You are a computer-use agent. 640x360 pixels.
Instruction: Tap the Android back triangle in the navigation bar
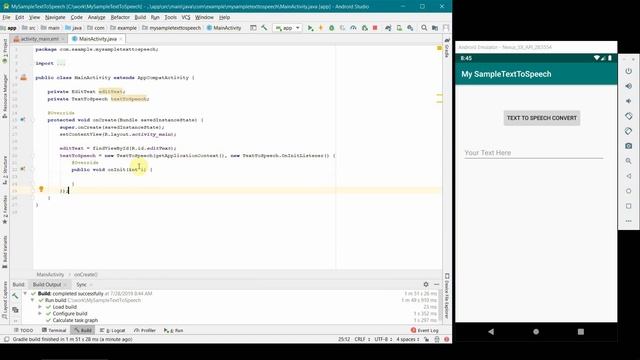[x=491, y=332]
